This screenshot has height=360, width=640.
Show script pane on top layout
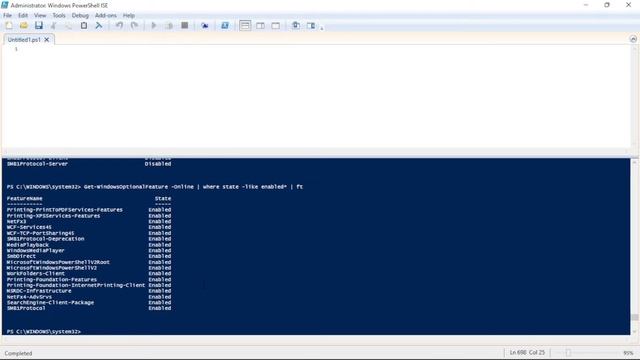245,25
